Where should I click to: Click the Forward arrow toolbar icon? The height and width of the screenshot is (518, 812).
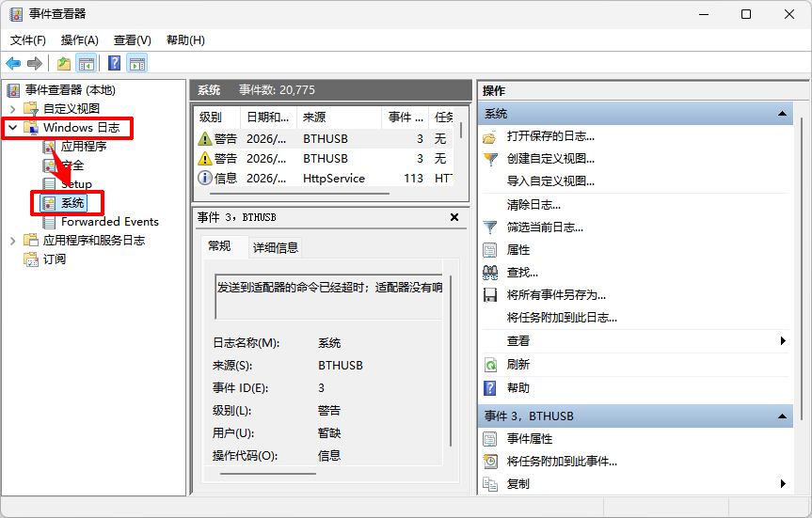click(x=35, y=64)
